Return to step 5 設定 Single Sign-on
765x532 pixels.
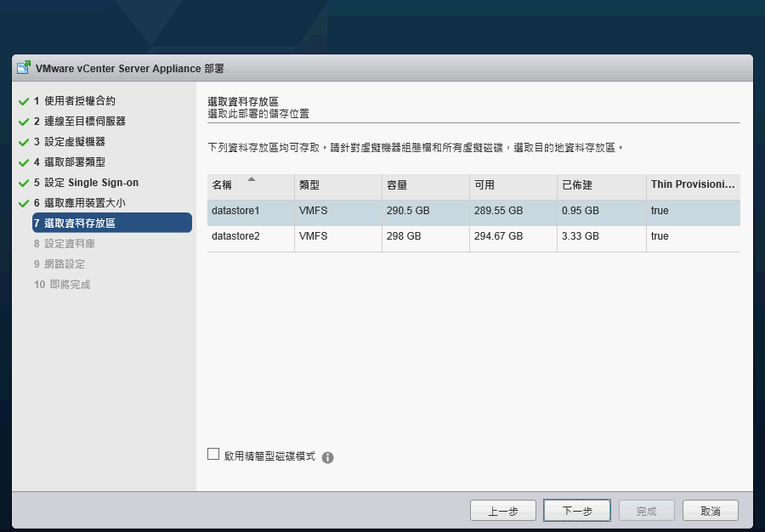pos(86,183)
